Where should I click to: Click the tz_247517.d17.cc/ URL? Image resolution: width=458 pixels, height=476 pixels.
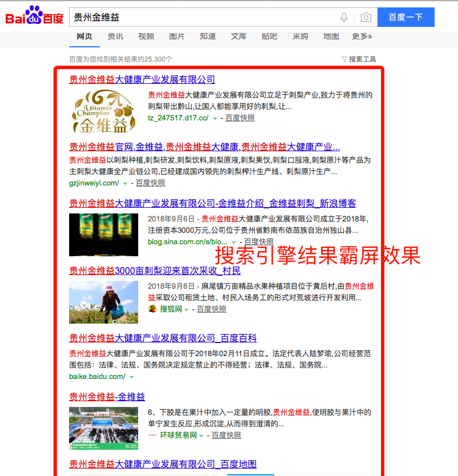(x=178, y=118)
